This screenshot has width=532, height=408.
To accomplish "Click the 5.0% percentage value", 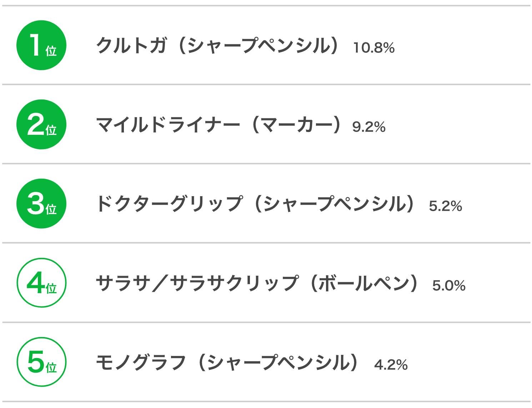I will 449,286.
